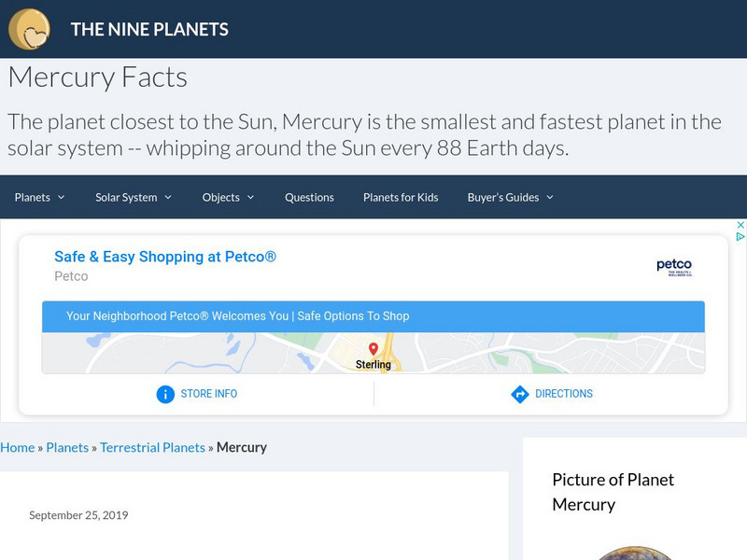Viewport: 747px width, 560px height.
Task: Follow the Planets breadcrumb link
Action: pyautogui.click(x=67, y=447)
